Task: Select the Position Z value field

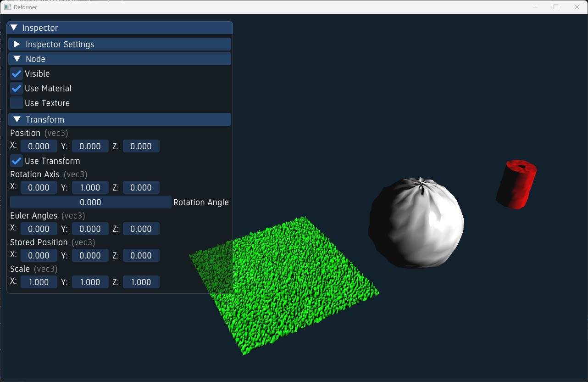Action: click(x=141, y=146)
